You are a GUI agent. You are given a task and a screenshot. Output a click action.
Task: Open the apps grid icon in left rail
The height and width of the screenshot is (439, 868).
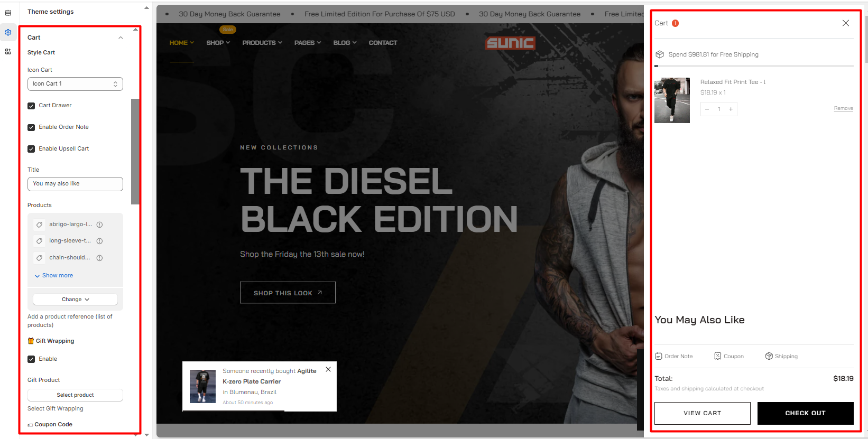tap(8, 51)
